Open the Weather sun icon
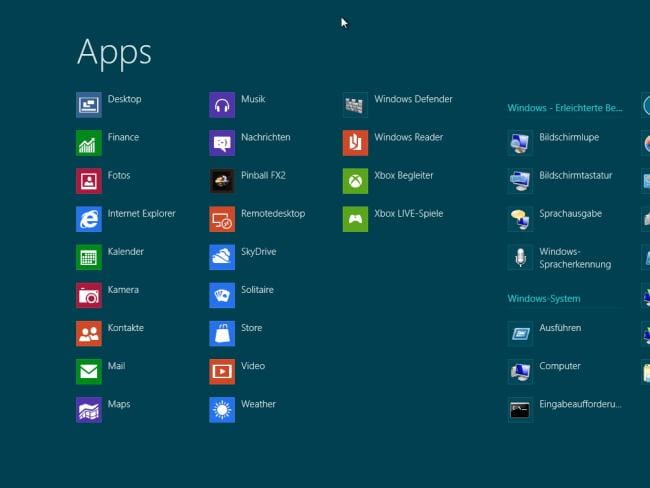The height and width of the screenshot is (488, 650). [222, 410]
